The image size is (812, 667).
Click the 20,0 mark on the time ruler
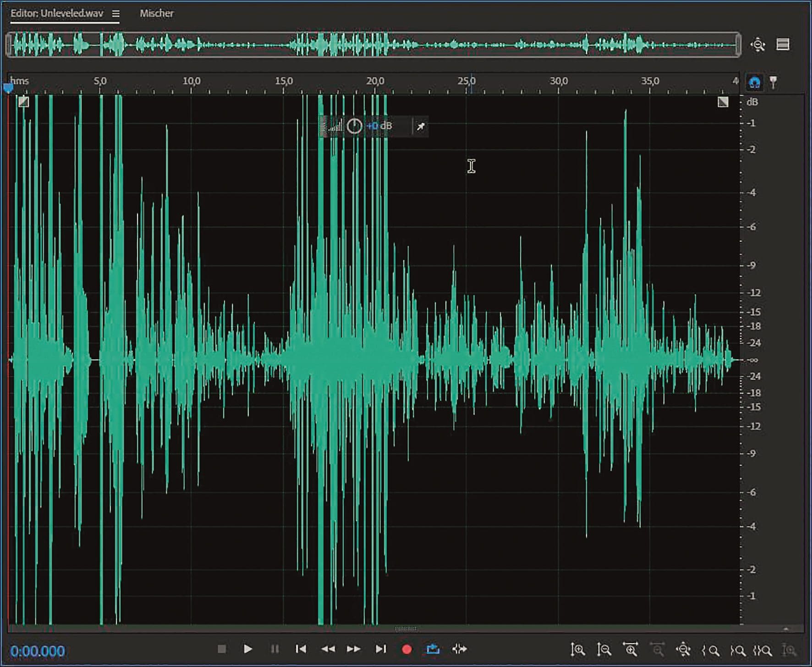point(375,81)
